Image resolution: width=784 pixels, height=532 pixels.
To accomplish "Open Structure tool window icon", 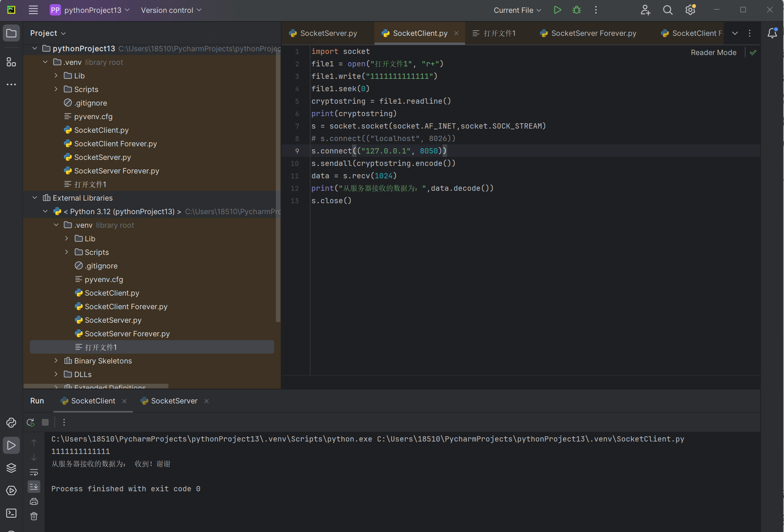I will (x=11, y=62).
